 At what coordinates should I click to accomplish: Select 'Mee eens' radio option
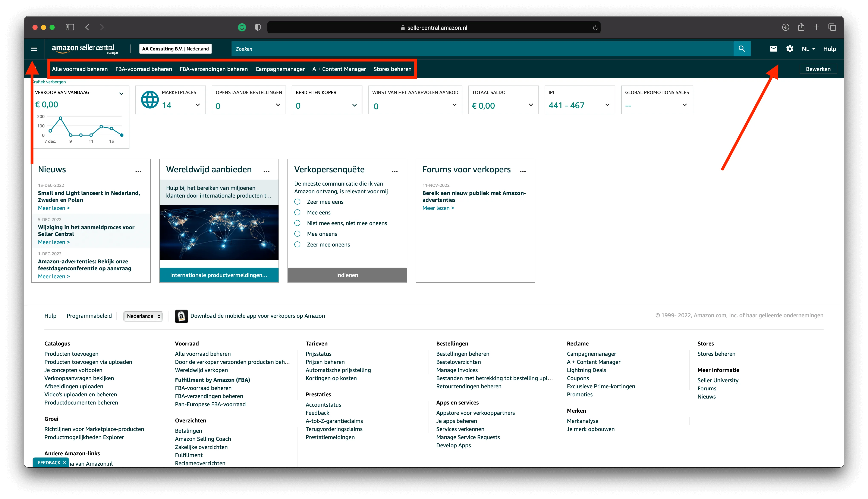[x=298, y=213]
